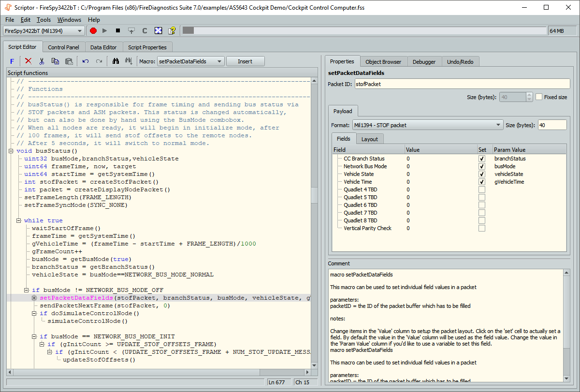Click the Paste clipboard icon

69,61
